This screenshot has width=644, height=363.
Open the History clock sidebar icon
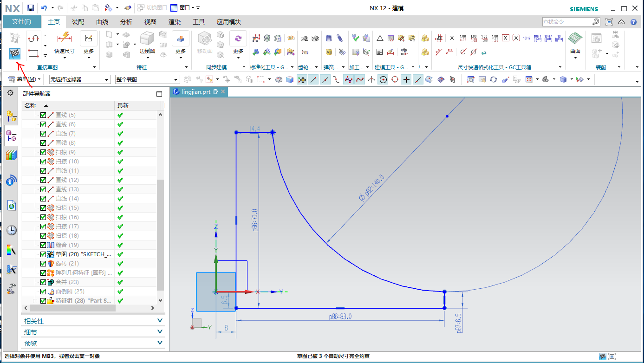[x=12, y=230]
